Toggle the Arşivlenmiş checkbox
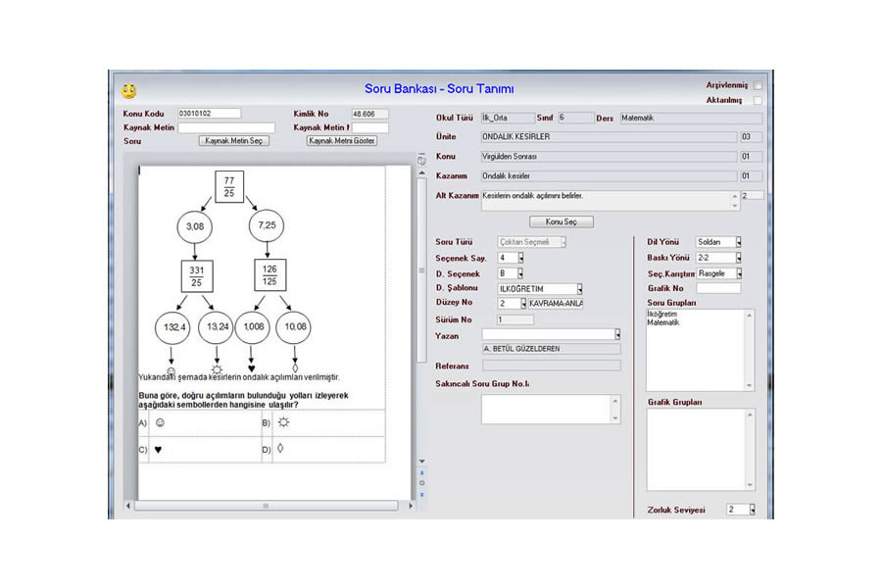882x588 pixels. (758, 86)
